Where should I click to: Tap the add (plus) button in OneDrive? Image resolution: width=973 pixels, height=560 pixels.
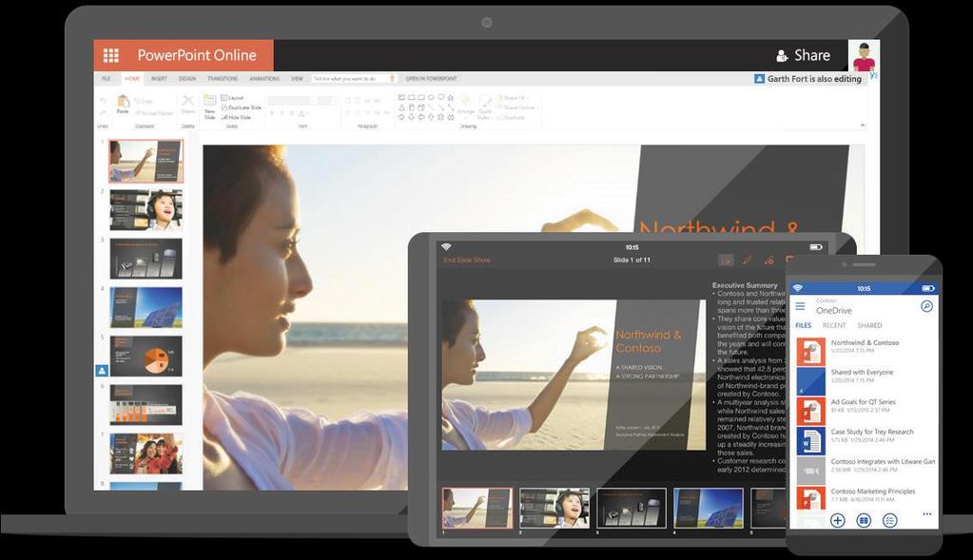[838, 521]
